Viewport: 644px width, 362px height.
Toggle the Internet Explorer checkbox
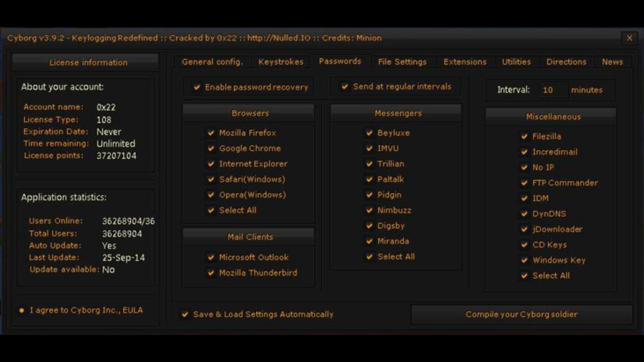(211, 164)
